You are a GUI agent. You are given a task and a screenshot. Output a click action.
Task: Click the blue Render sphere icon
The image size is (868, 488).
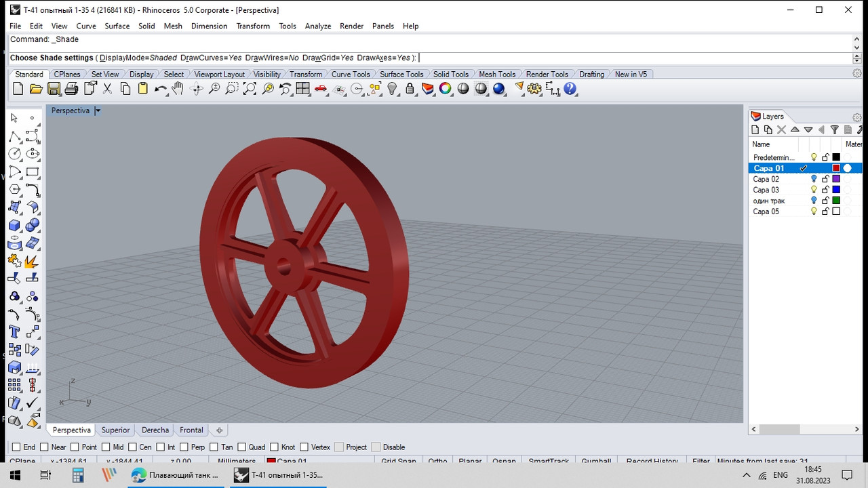point(499,89)
